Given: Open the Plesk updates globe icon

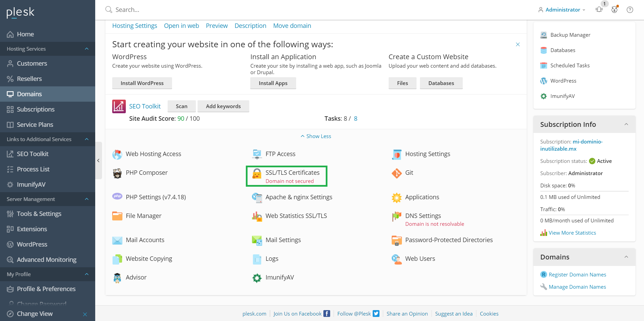Looking at the screenshot, I should point(614,10).
